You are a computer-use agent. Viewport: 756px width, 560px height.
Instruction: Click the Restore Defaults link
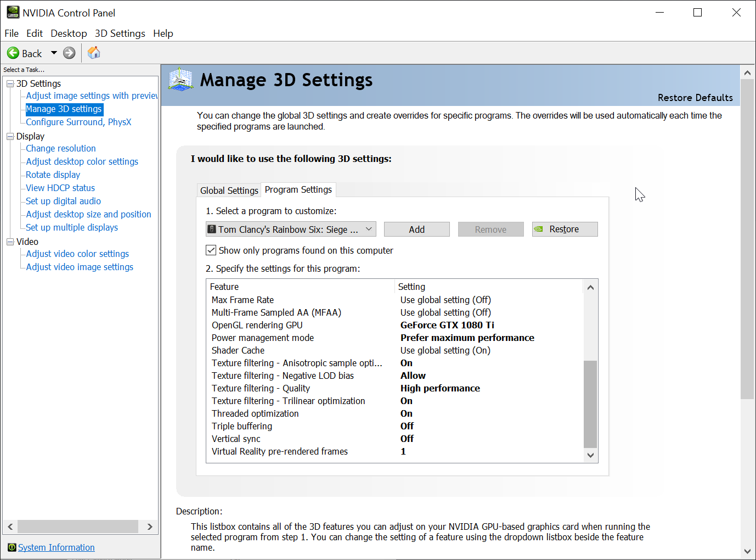point(695,98)
